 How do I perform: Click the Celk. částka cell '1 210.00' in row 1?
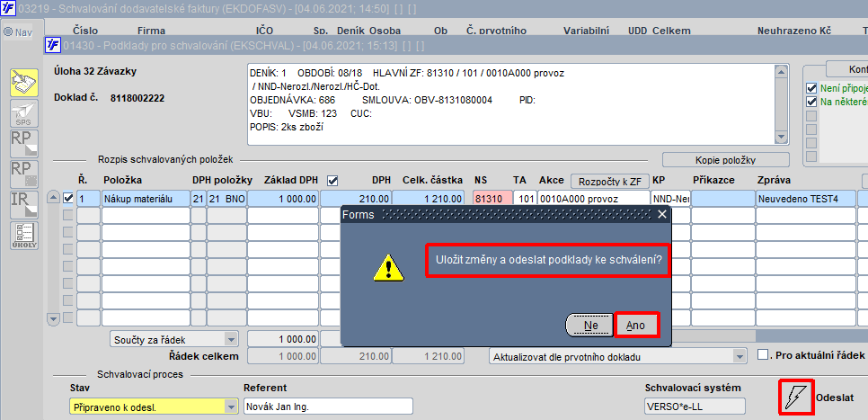(x=428, y=199)
